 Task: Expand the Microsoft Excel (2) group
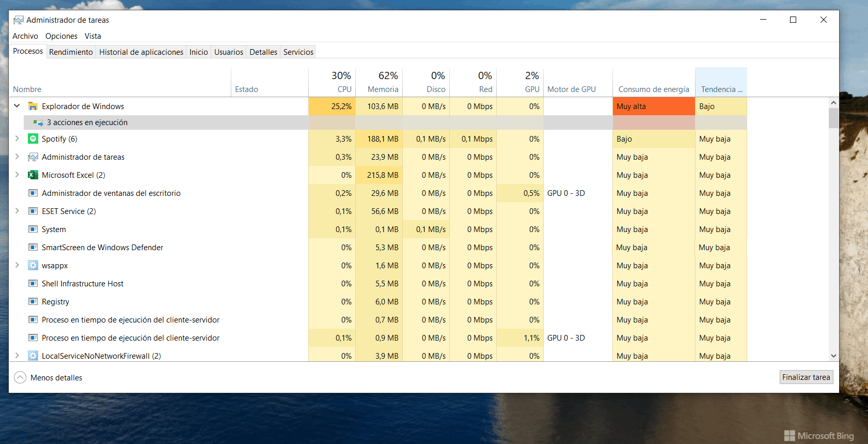click(x=17, y=174)
